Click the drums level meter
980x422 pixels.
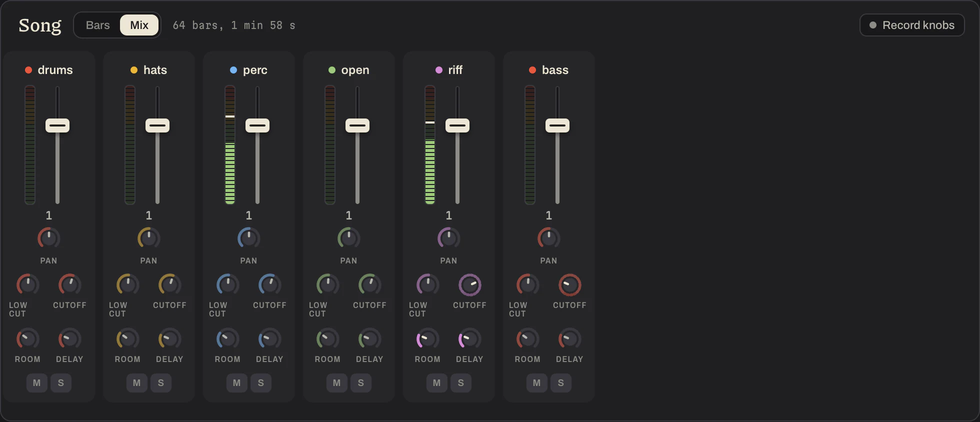pyautogui.click(x=30, y=145)
